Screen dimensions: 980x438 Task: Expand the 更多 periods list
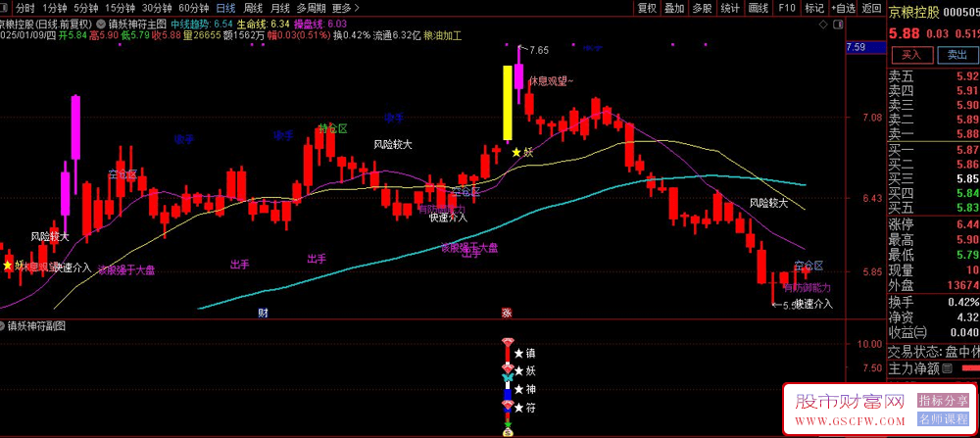346,8
